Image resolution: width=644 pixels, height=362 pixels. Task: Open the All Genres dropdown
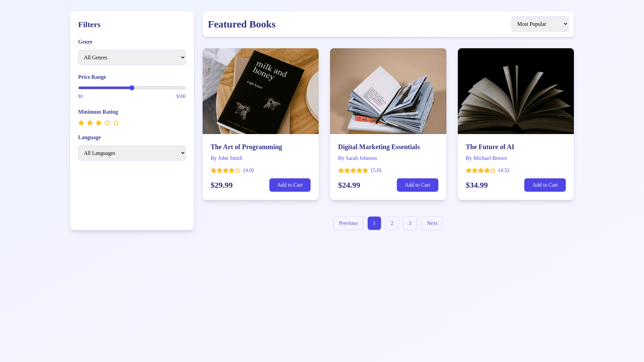(132, 57)
